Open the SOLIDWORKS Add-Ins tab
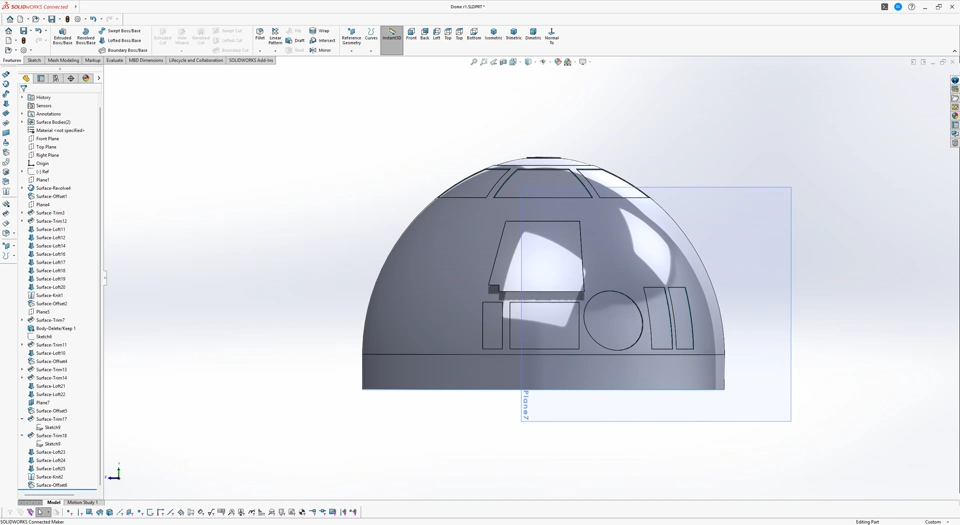The image size is (960, 525). (251, 61)
